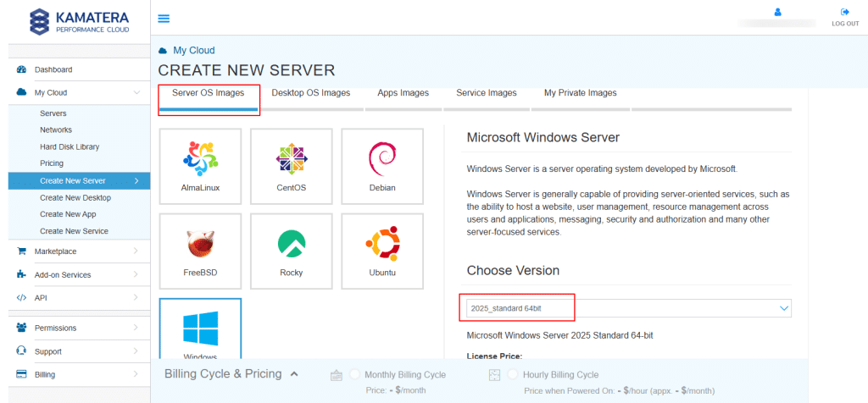
Task: Choose the Debian OS image
Action: tap(382, 167)
